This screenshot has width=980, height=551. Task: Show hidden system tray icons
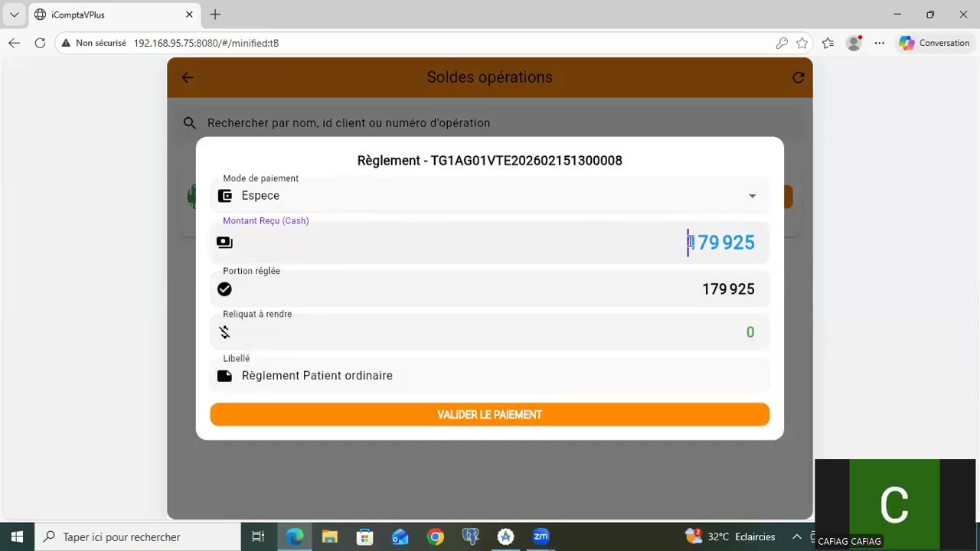click(x=797, y=536)
